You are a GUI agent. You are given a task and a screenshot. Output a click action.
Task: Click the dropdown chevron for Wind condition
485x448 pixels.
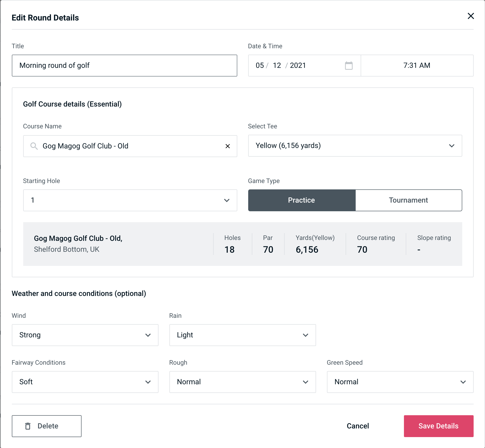coord(148,335)
